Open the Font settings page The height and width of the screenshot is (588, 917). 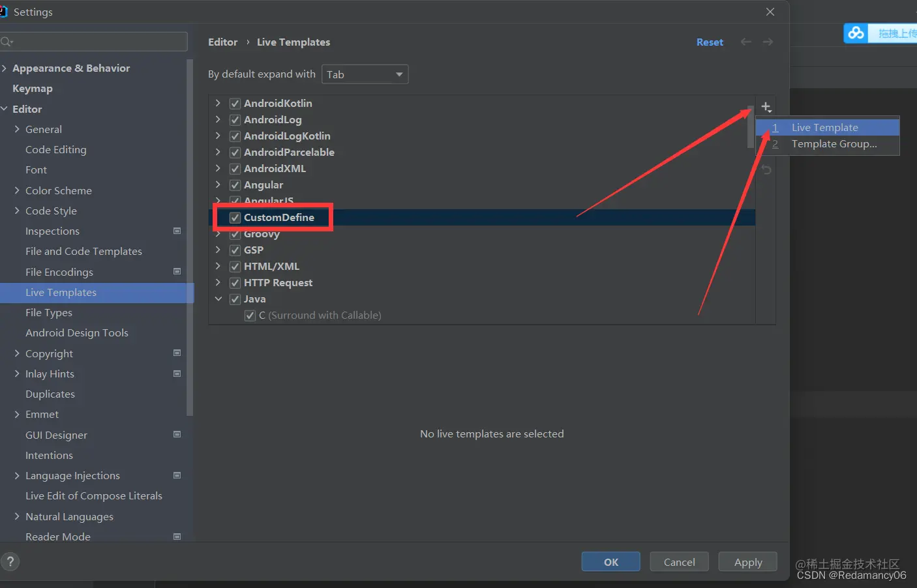pyautogui.click(x=36, y=169)
